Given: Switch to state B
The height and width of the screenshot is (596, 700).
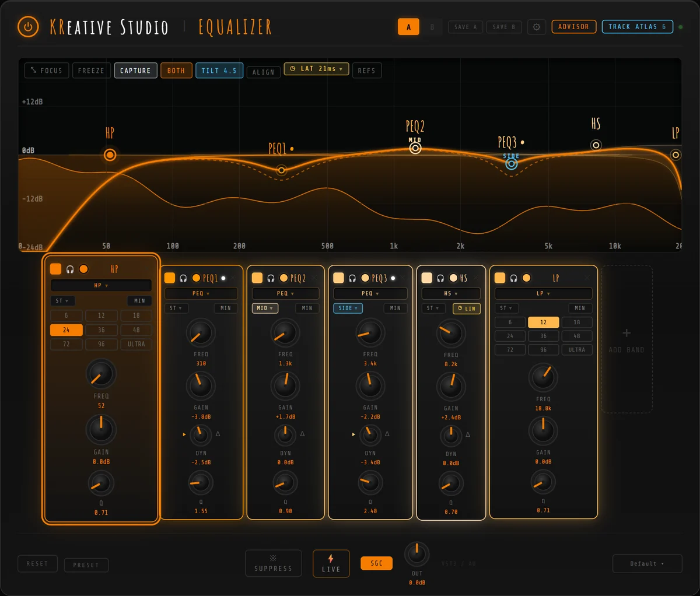Looking at the screenshot, I should pos(432,27).
